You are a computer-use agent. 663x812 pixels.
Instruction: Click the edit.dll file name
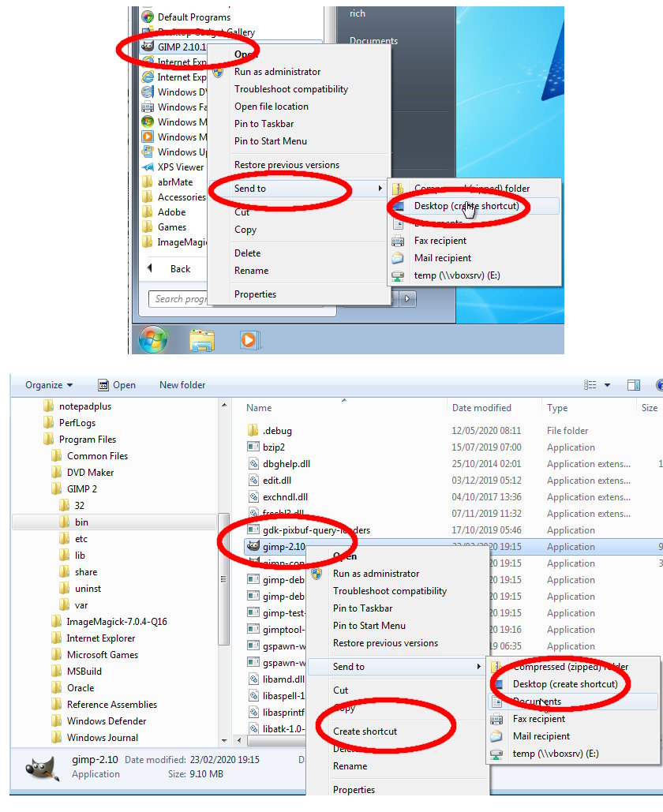click(276, 481)
